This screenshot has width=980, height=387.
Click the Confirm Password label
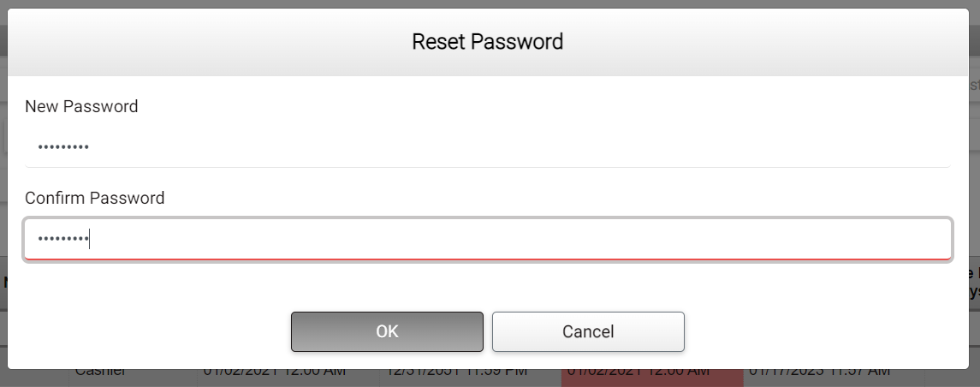click(x=94, y=198)
